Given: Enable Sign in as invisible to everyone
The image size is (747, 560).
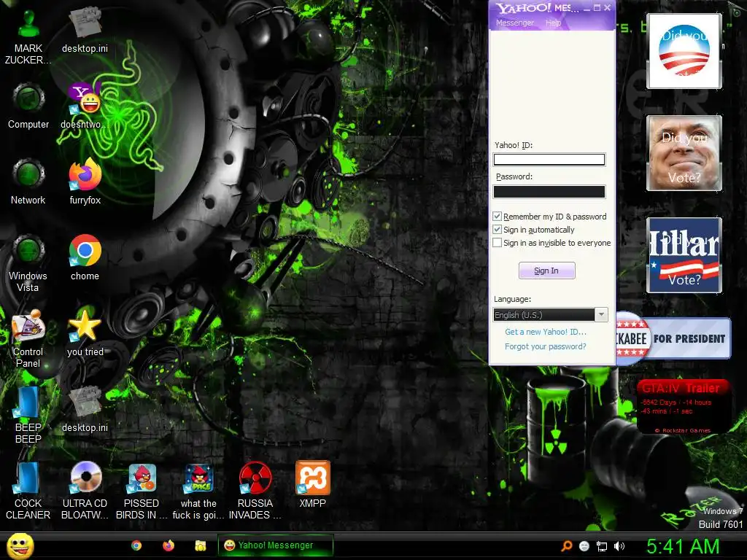Looking at the screenshot, I should [497, 242].
